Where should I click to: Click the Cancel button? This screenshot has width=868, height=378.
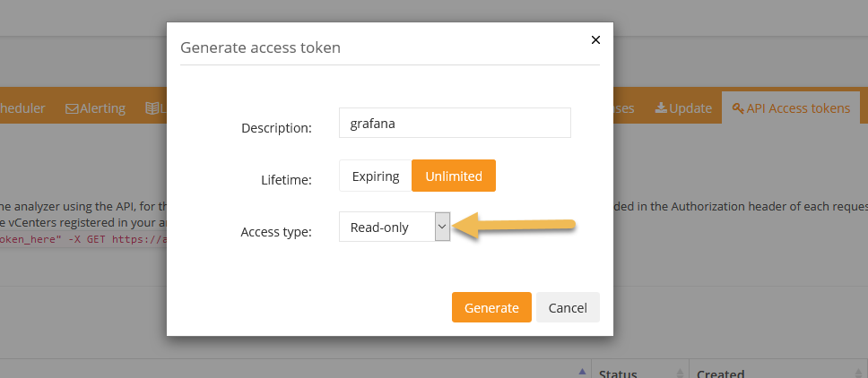pyautogui.click(x=568, y=307)
